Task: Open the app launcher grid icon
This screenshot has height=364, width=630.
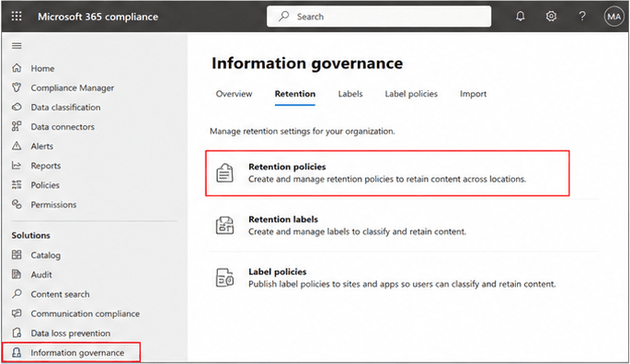Action: point(17,16)
